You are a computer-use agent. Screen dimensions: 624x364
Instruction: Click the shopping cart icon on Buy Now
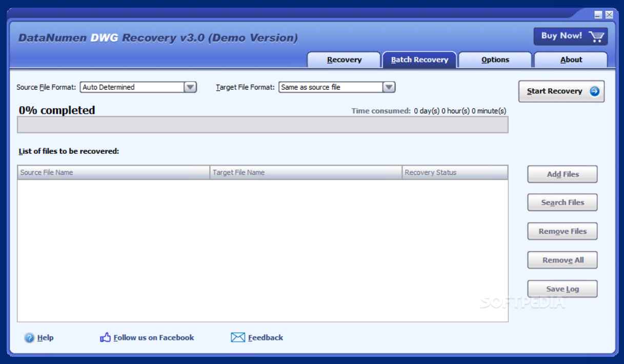(595, 36)
